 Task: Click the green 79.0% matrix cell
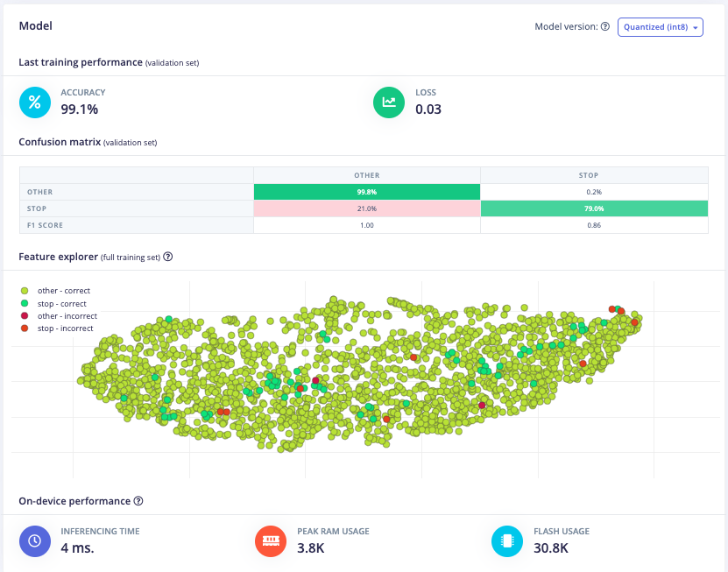point(594,208)
